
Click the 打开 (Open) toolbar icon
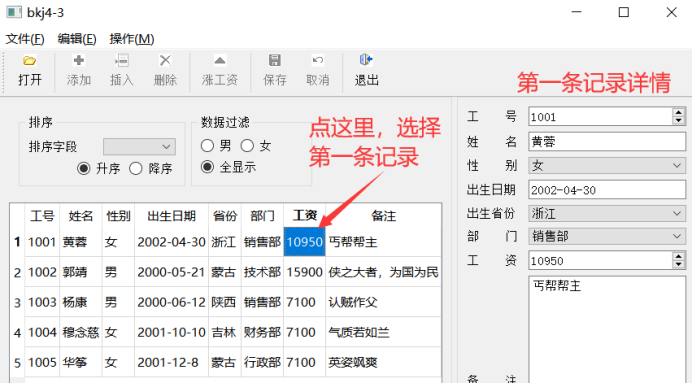tap(30, 61)
